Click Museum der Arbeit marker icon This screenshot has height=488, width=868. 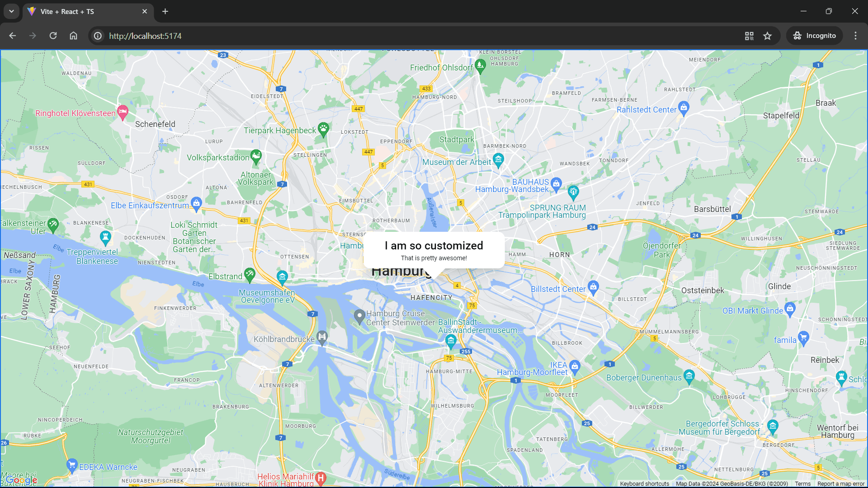coord(498,160)
